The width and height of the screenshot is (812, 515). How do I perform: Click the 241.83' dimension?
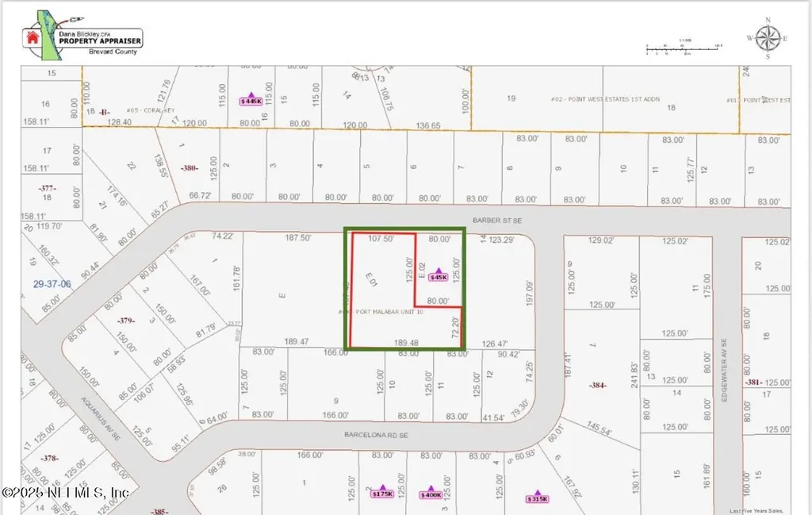pyautogui.click(x=634, y=375)
